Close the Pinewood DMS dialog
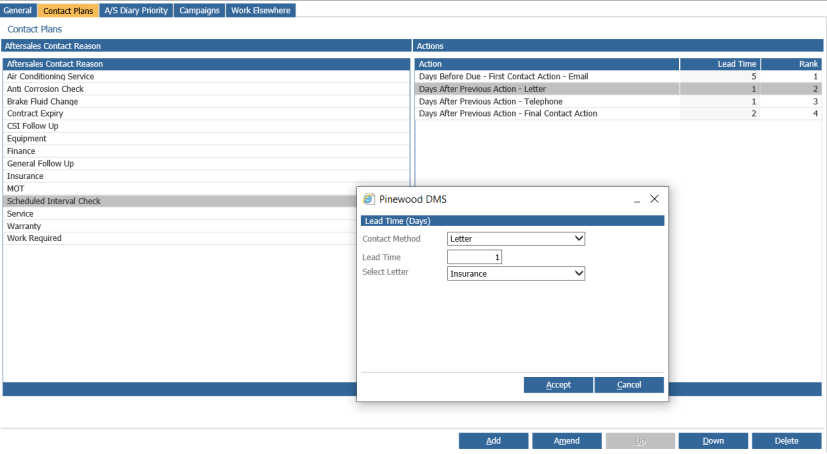The width and height of the screenshot is (827, 454). point(654,199)
